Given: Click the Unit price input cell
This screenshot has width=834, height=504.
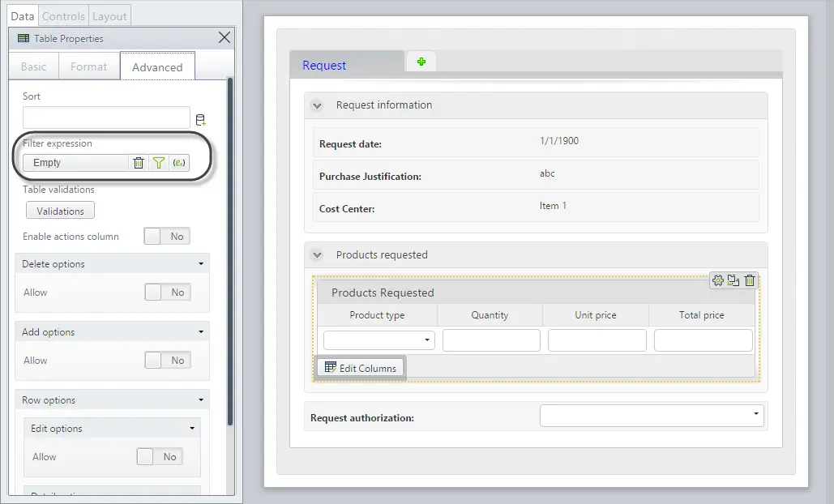Looking at the screenshot, I should pos(597,340).
